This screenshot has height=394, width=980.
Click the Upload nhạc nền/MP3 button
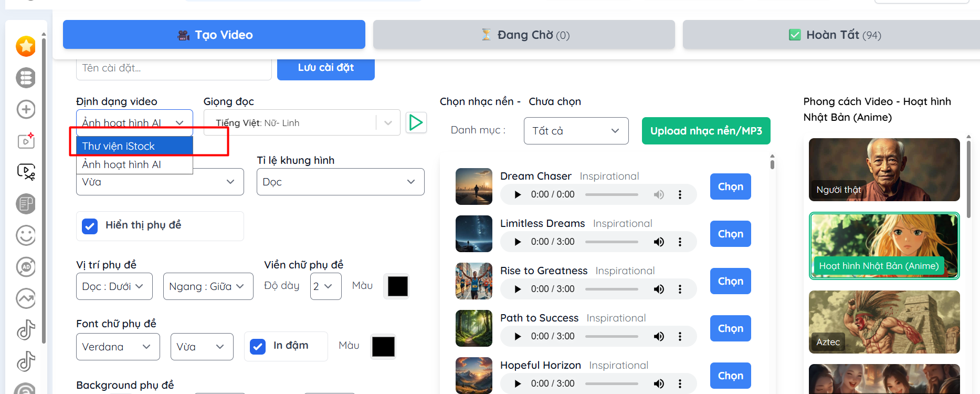pyautogui.click(x=705, y=131)
